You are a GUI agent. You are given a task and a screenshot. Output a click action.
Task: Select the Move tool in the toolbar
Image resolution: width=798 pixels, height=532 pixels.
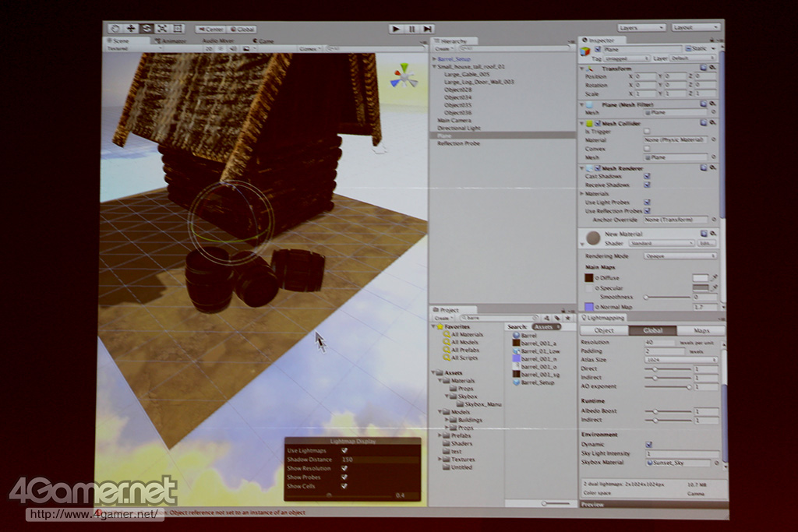click(x=131, y=29)
